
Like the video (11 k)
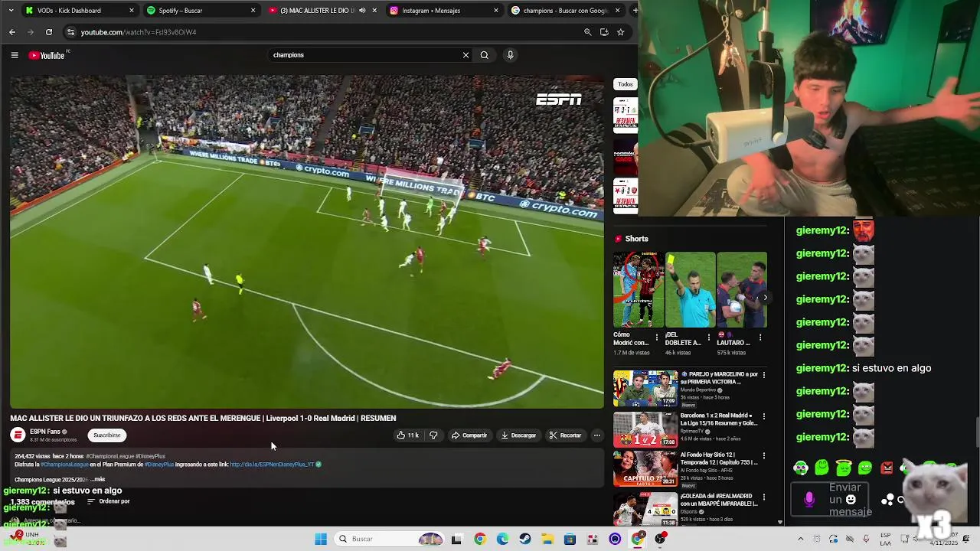[x=407, y=435]
